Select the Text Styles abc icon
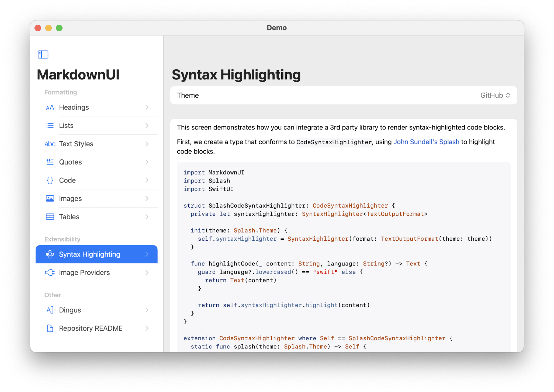 [50, 144]
